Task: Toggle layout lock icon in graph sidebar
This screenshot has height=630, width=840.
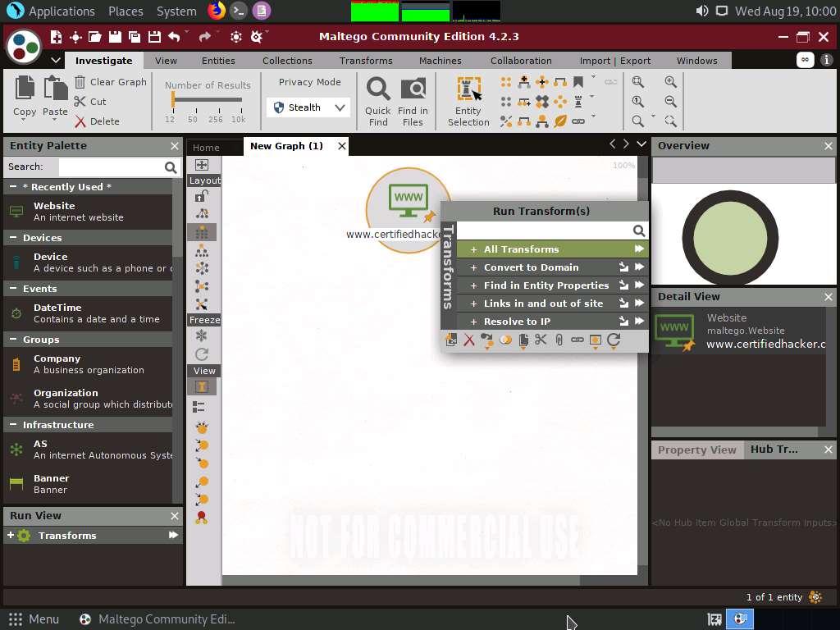Action: 202,196
